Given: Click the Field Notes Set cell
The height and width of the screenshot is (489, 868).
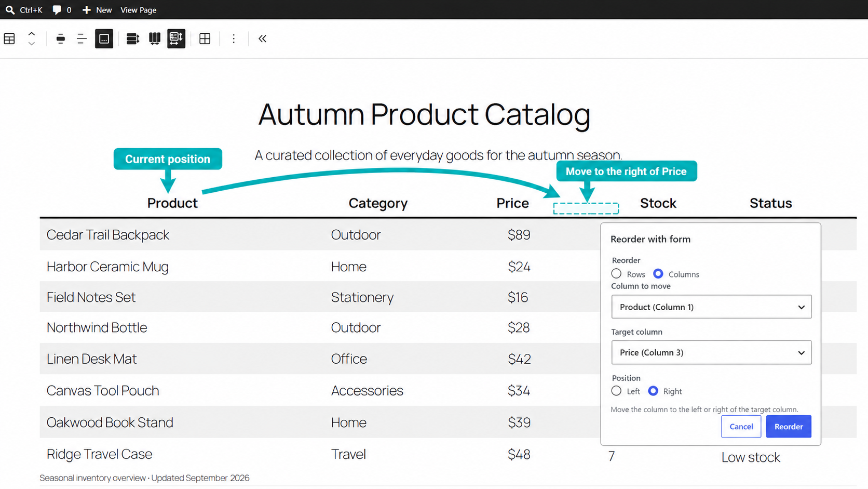Looking at the screenshot, I should [91, 297].
